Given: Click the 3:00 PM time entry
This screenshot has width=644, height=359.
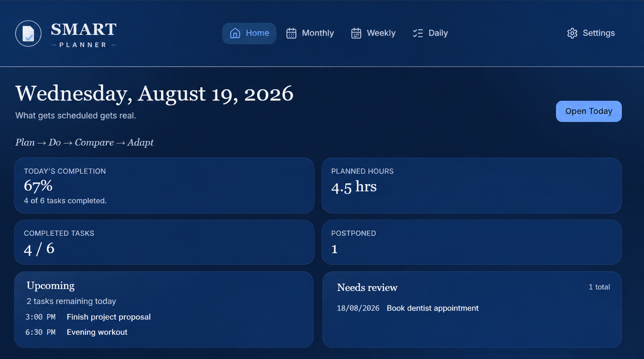Looking at the screenshot, I should tap(41, 317).
